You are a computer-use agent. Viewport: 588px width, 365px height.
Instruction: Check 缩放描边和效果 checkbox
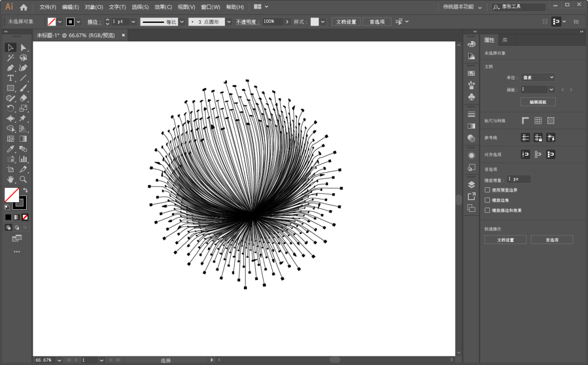pyautogui.click(x=487, y=210)
